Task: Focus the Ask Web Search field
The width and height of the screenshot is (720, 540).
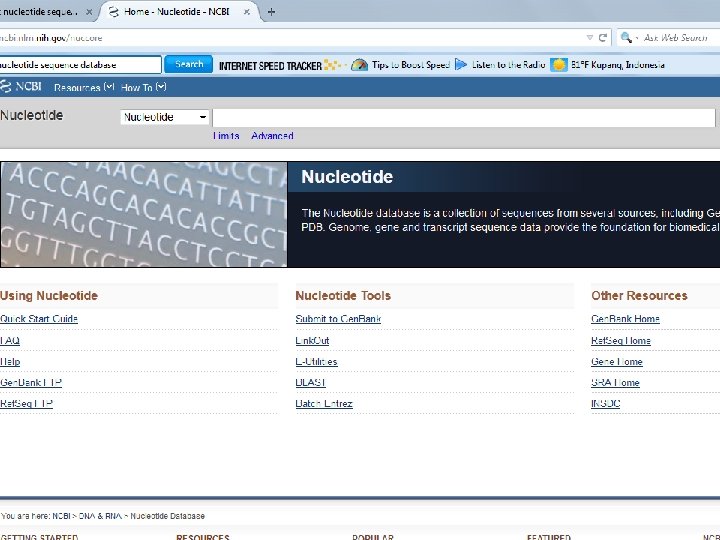Action: 675,38
